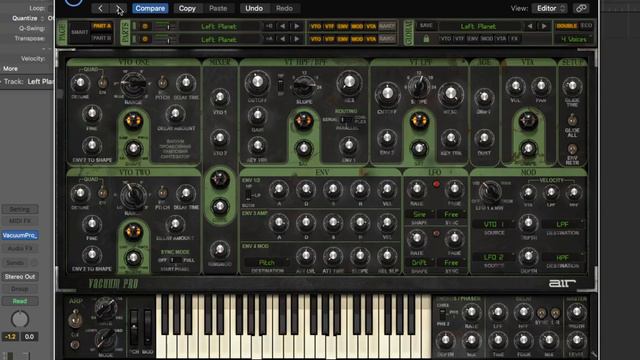
Task: Click the Copy button
Action: click(187, 8)
